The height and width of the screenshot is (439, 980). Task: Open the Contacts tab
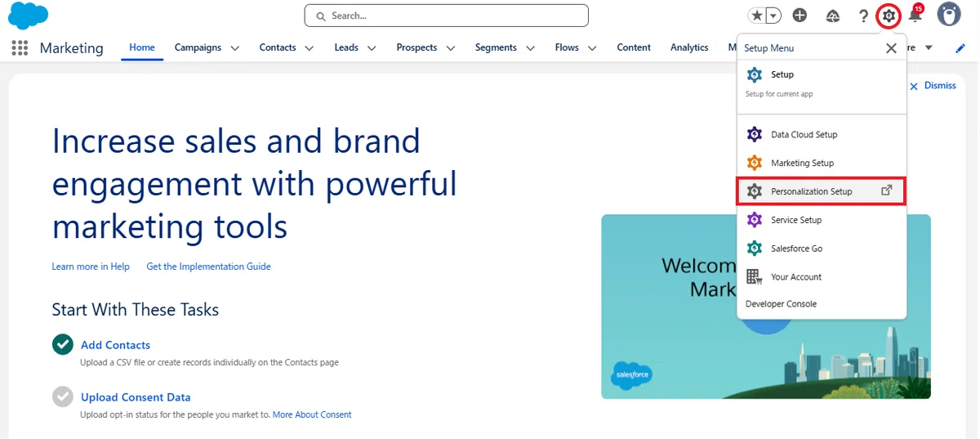pos(278,47)
